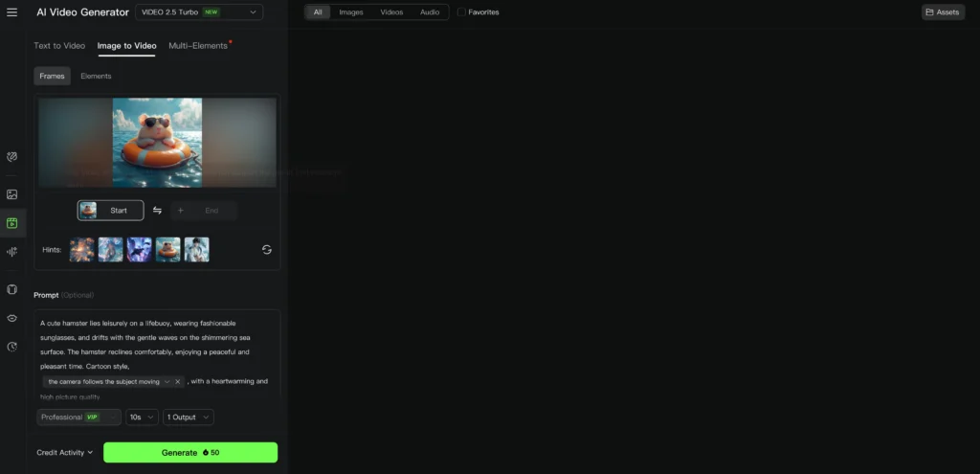Switch to the Text to Video tab
Viewport: 980px width, 474px height.
(59, 46)
